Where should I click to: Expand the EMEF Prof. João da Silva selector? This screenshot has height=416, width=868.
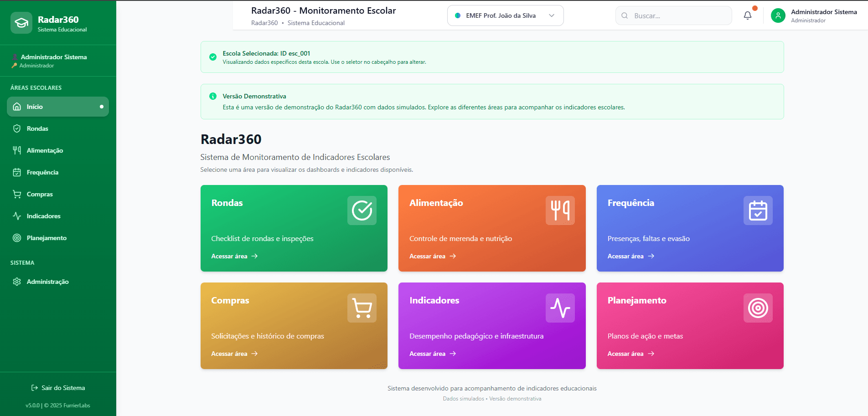505,15
